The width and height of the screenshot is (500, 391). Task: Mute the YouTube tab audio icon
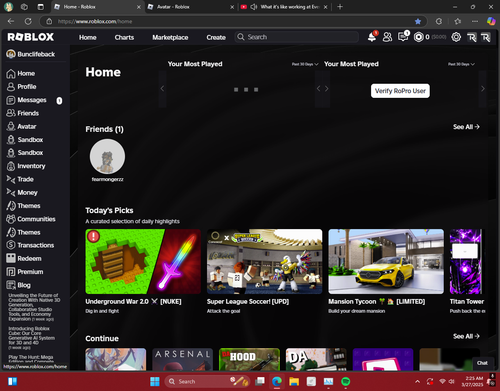point(254,7)
